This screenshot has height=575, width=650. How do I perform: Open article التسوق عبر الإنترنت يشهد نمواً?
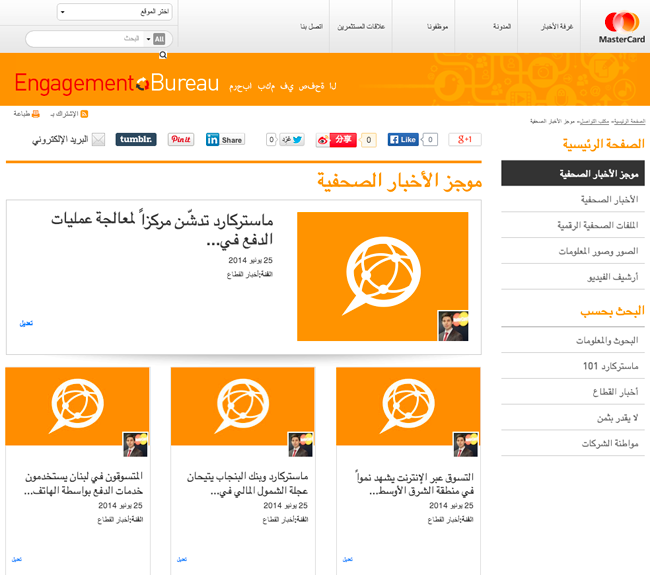[415, 484]
